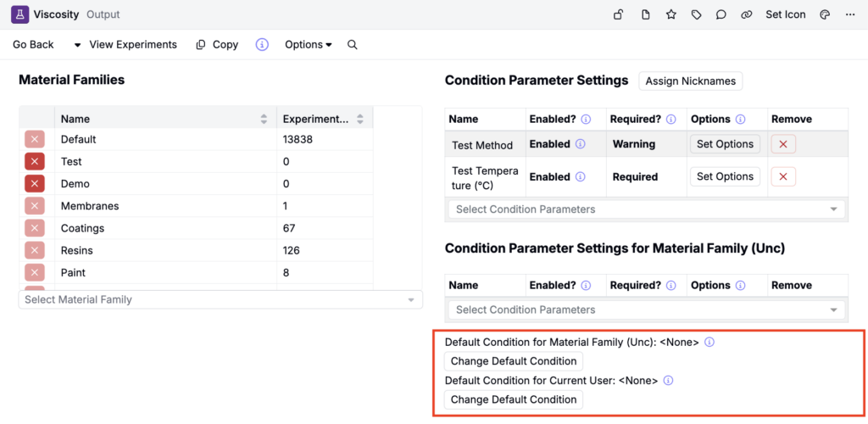Click info icon beside Test Method Enabled

point(580,144)
